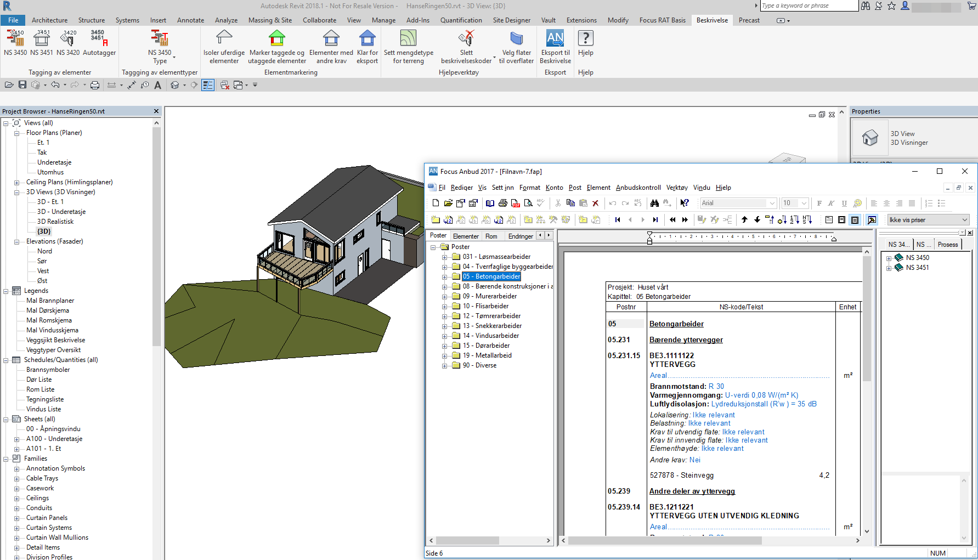Click the red Delete X icon in Focus Anbud
Image resolution: width=978 pixels, height=560 pixels.
tap(596, 203)
